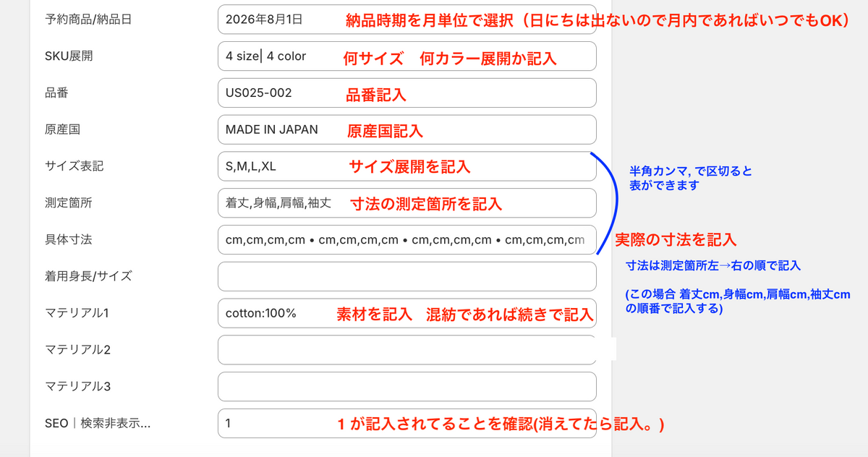Image resolution: width=868 pixels, height=457 pixels.
Task: Click the SKU展開 label
Action: click(x=69, y=56)
